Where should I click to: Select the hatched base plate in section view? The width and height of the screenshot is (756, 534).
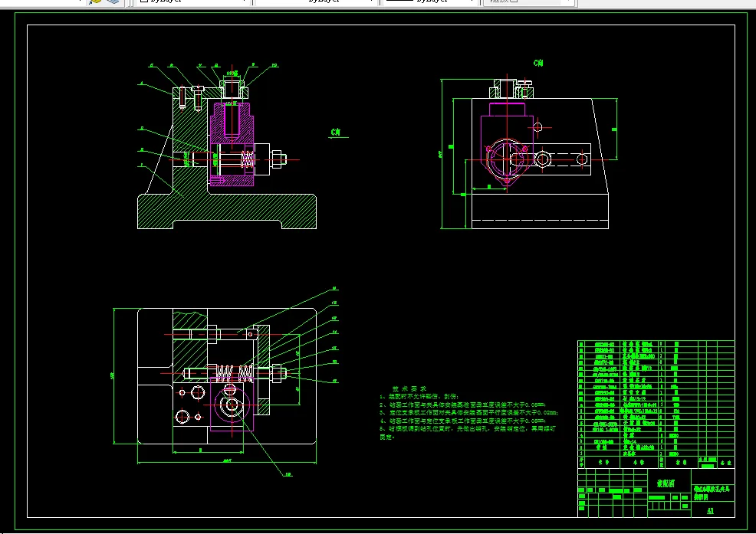pos(227,211)
